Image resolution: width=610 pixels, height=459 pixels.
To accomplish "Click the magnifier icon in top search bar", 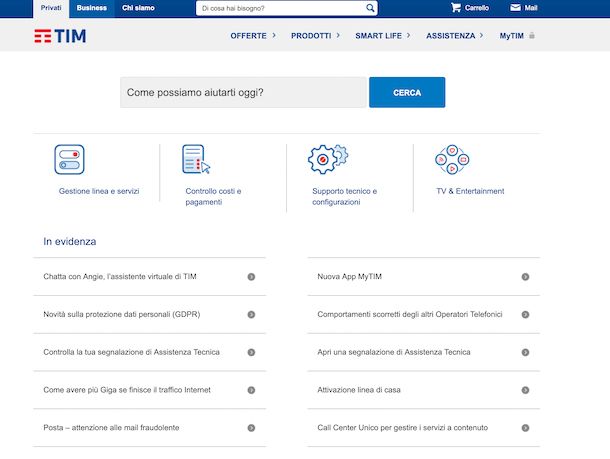I will tap(370, 8).
